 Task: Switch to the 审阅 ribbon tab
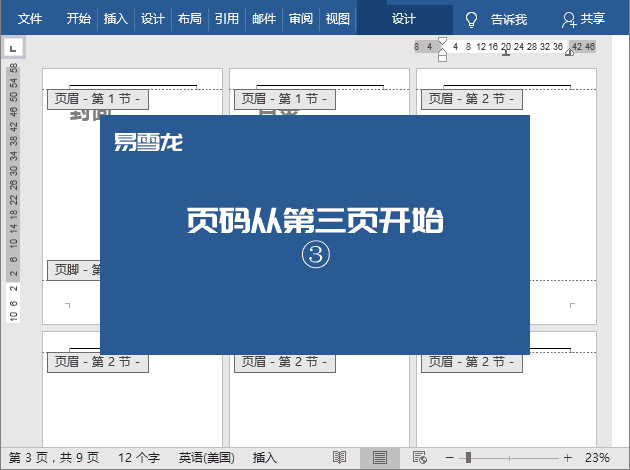click(301, 18)
